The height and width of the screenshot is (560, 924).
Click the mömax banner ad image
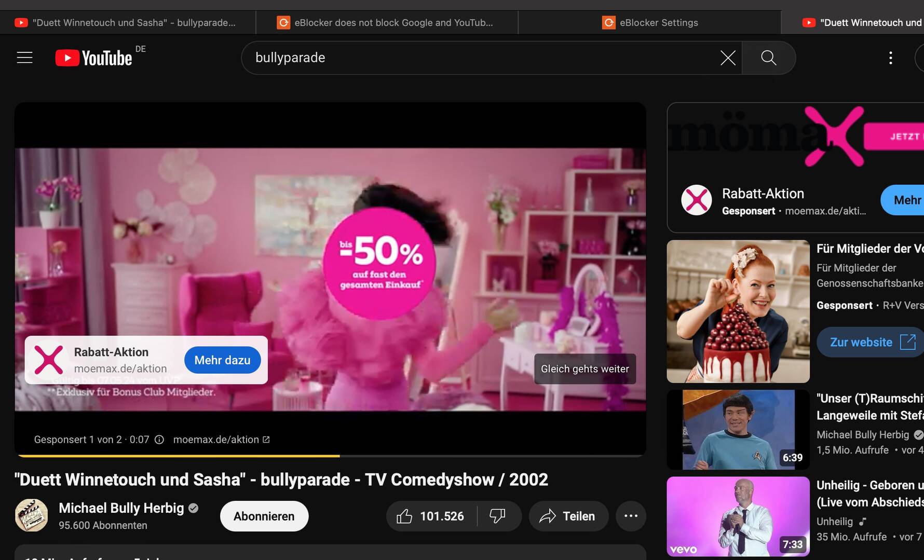click(796, 136)
